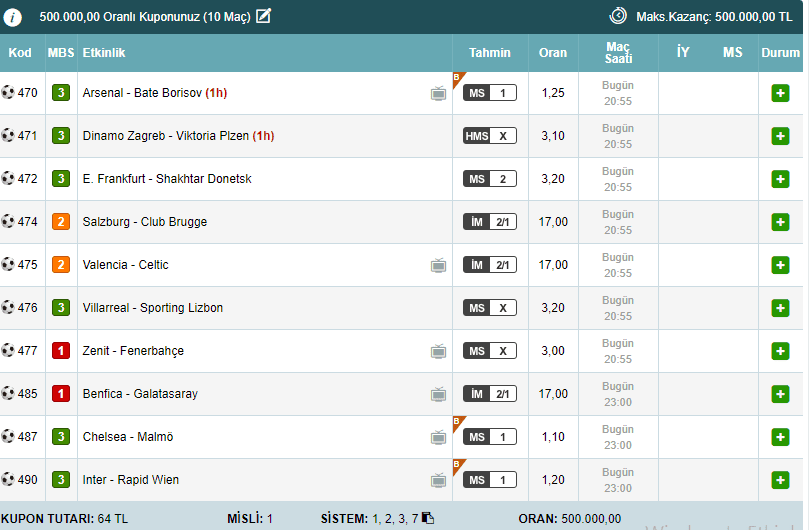The image size is (809, 530).
Task: Expand Zenit - Fenerbahçe plus button
Action: point(780,351)
